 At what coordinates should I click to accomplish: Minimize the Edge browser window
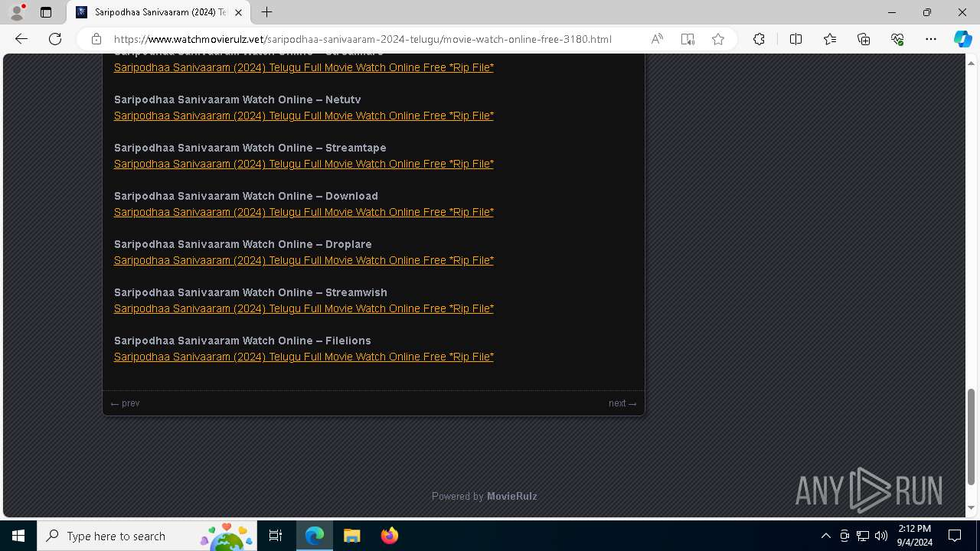point(891,12)
